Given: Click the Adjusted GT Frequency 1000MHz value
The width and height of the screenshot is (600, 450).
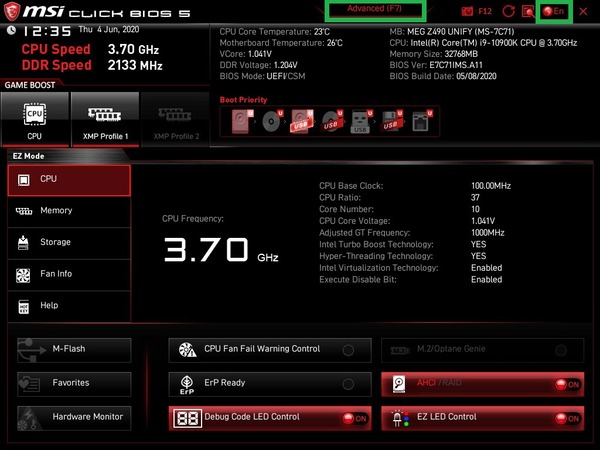Looking at the screenshot, I should (x=488, y=233).
